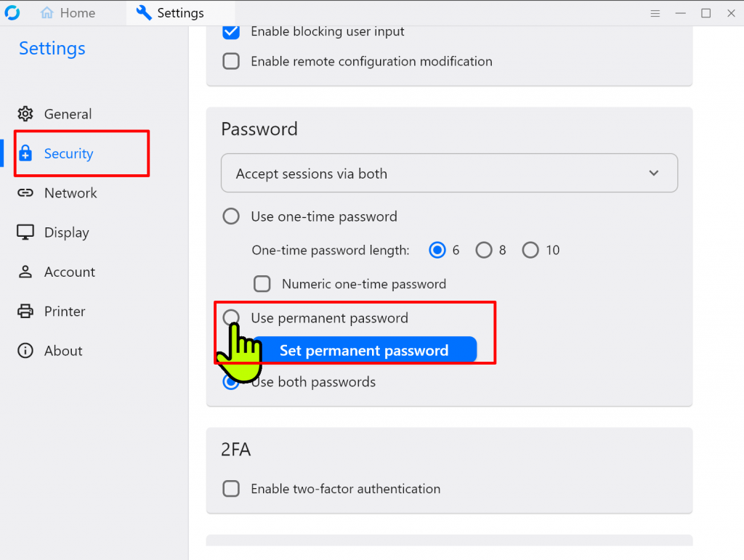Viewport: 744px width, 560px height.
Task: Click the Network link icon
Action: point(25,193)
